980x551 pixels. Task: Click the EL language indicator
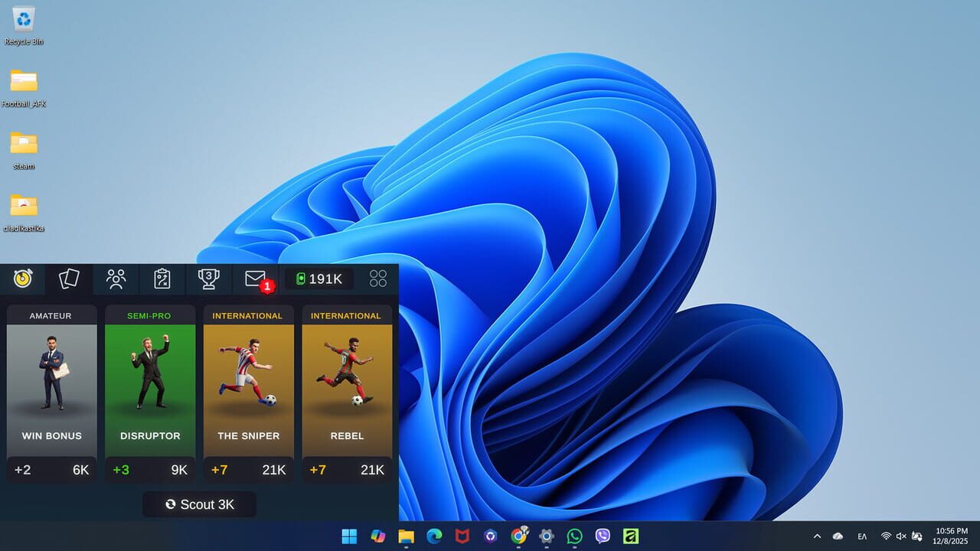click(862, 536)
